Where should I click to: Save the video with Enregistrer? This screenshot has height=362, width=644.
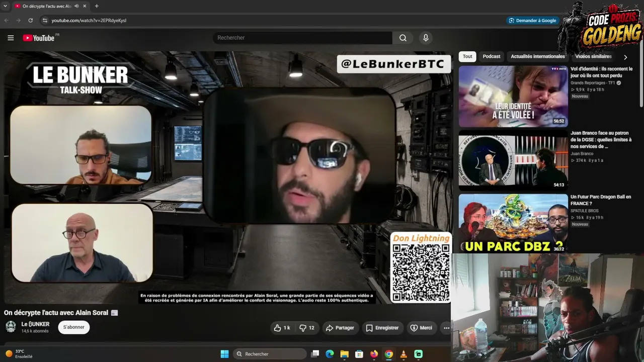tap(382, 328)
